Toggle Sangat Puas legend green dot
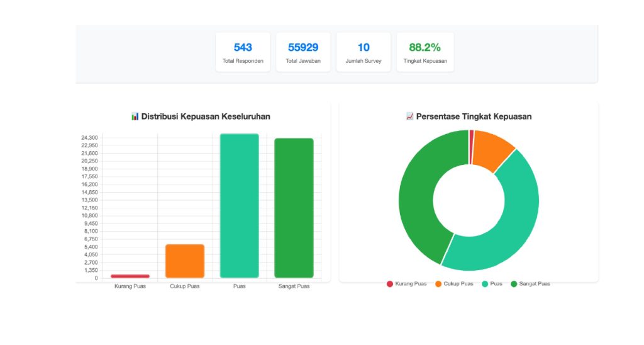This screenshot has width=644, height=345. tap(514, 284)
